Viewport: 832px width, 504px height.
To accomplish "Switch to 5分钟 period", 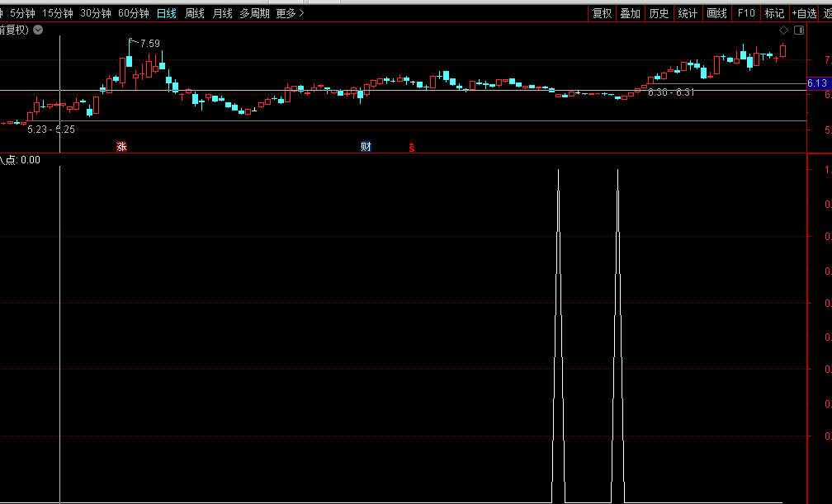I will (22, 13).
